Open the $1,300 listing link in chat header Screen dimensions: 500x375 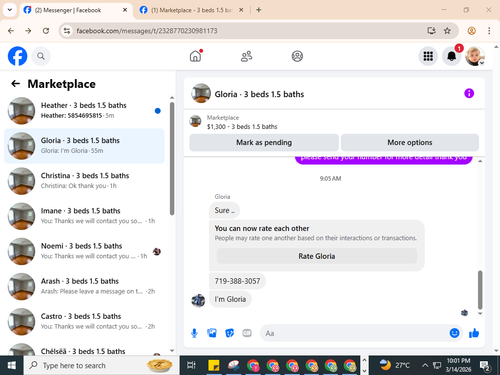(x=242, y=127)
